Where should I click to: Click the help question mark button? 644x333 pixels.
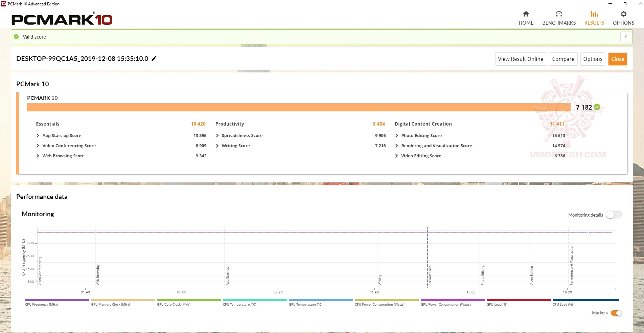[626, 37]
